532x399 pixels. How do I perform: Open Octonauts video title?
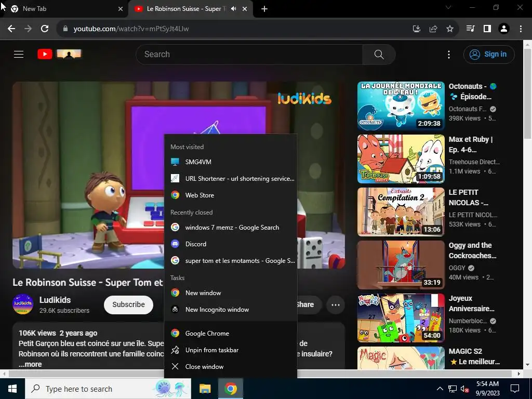coord(473,91)
